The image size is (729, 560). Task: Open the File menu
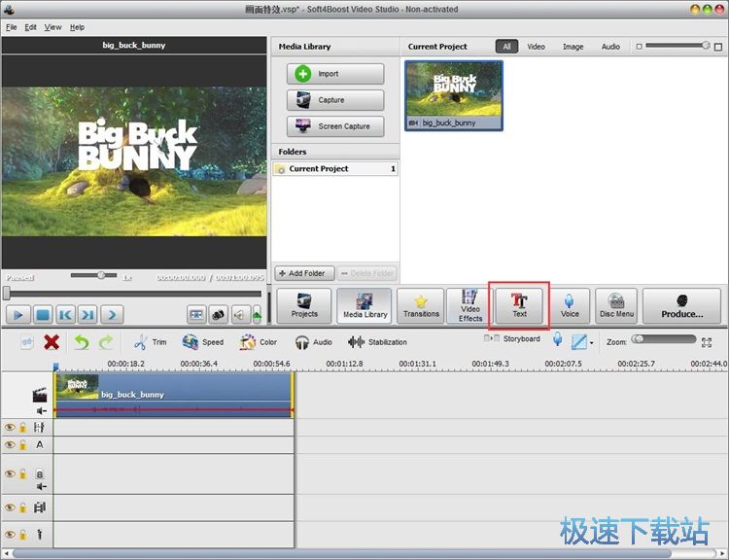pyautogui.click(x=11, y=27)
